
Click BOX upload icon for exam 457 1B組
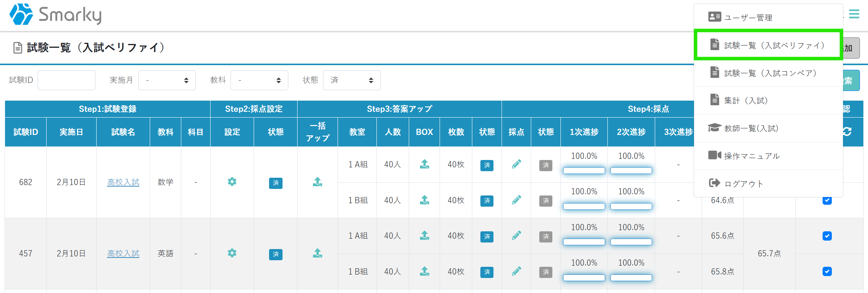coord(424,271)
